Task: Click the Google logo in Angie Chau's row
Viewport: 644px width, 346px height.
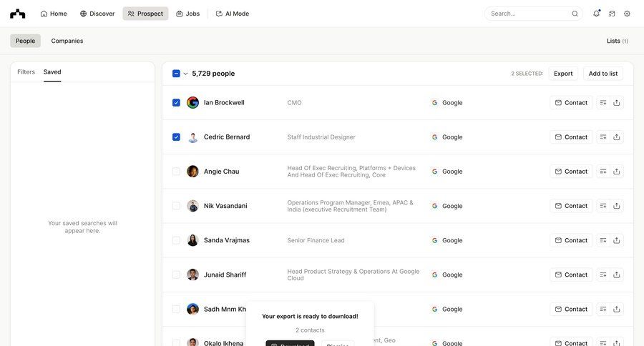Action: (x=434, y=172)
